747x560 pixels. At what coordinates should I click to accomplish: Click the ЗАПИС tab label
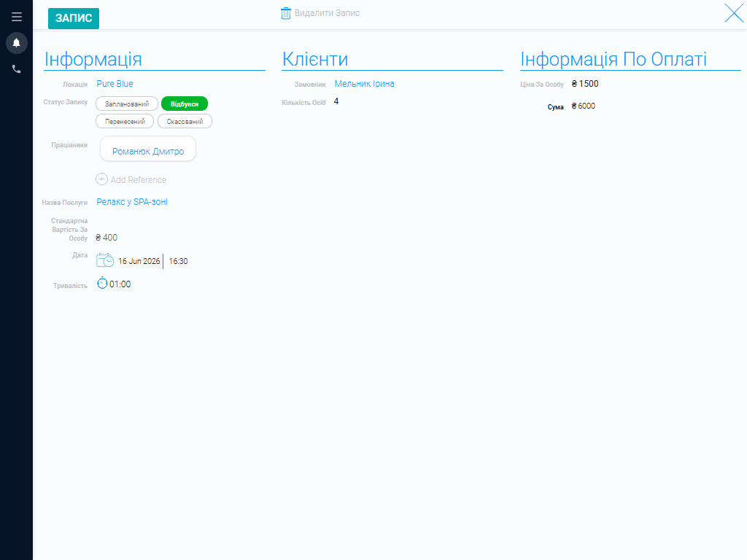coord(74,18)
